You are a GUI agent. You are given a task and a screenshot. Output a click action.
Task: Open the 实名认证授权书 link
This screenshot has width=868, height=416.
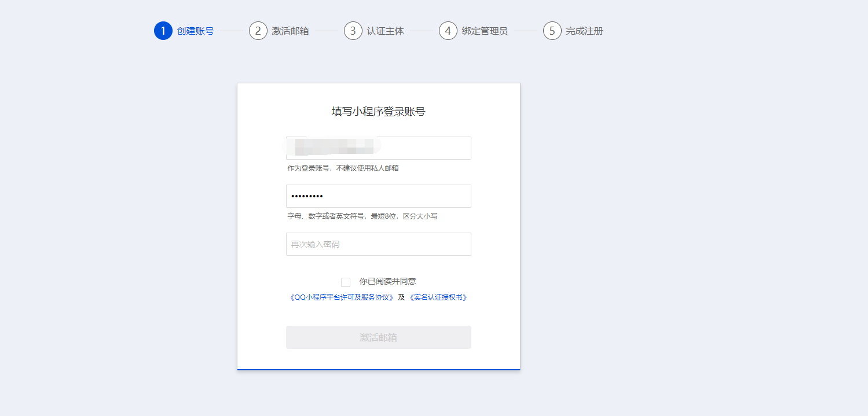438,297
